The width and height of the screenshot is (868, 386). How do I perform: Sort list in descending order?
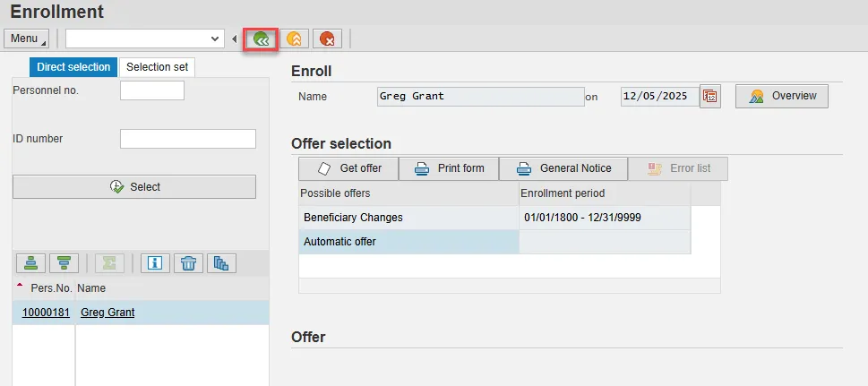64,262
